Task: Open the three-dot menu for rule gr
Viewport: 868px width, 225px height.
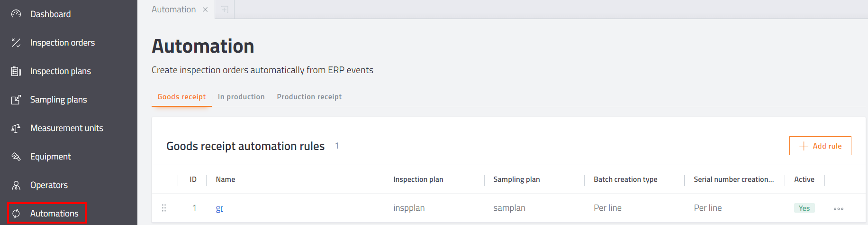Action: pyautogui.click(x=839, y=208)
